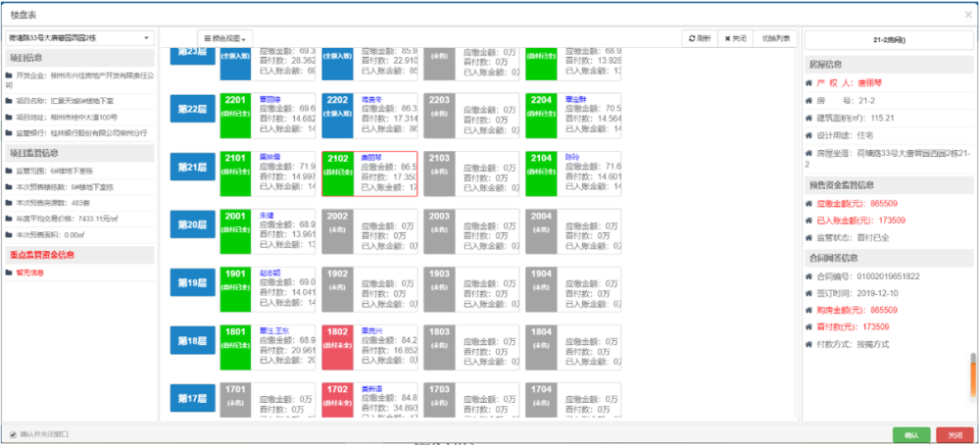Click the house icon beside 购房金额(元)
The height and width of the screenshot is (445, 980).
click(808, 310)
